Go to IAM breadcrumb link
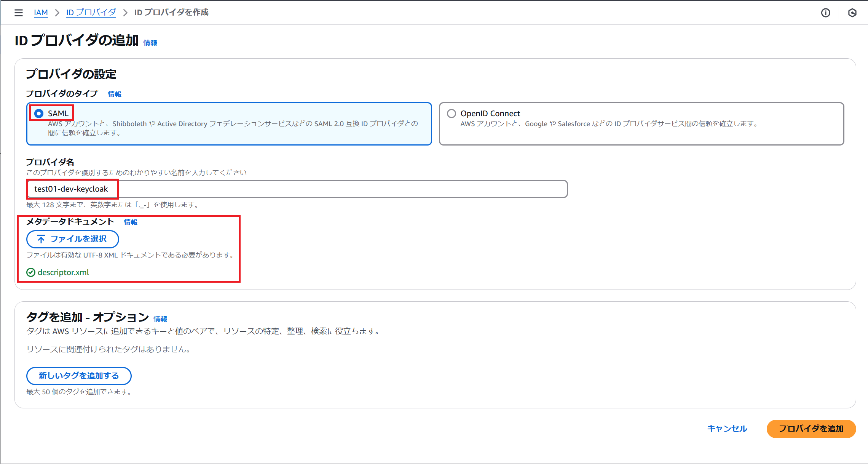 coord(41,13)
